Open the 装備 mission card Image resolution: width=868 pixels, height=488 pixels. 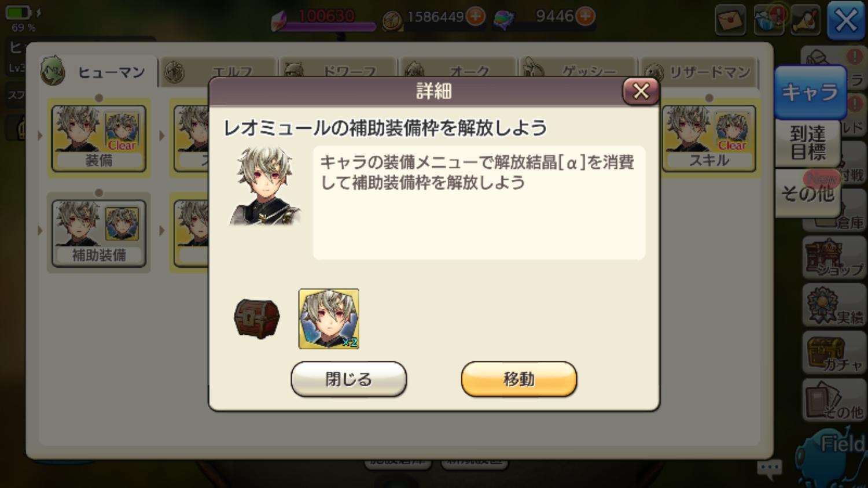pyautogui.click(x=99, y=138)
